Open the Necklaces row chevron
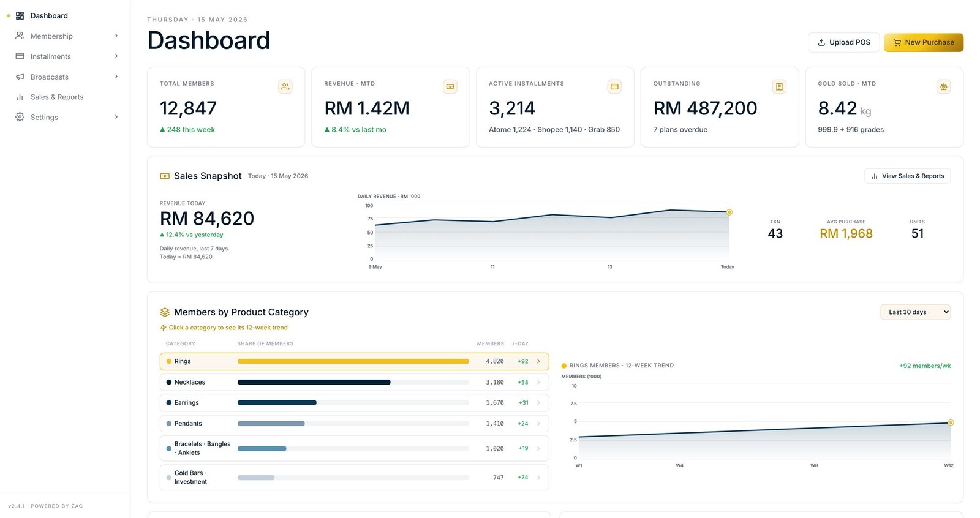The image size is (980, 518). tap(538, 382)
